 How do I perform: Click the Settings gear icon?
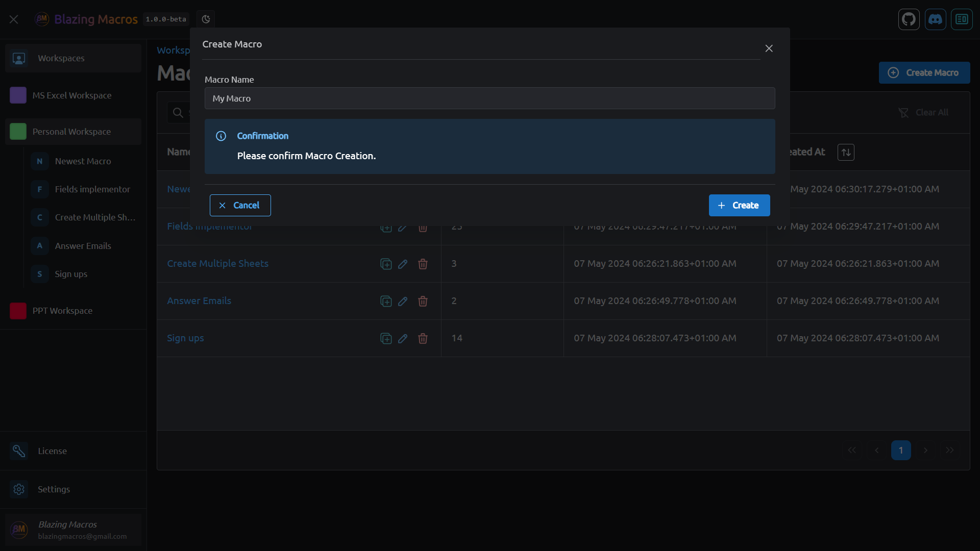pyautogui.click(x=19, y=489)
